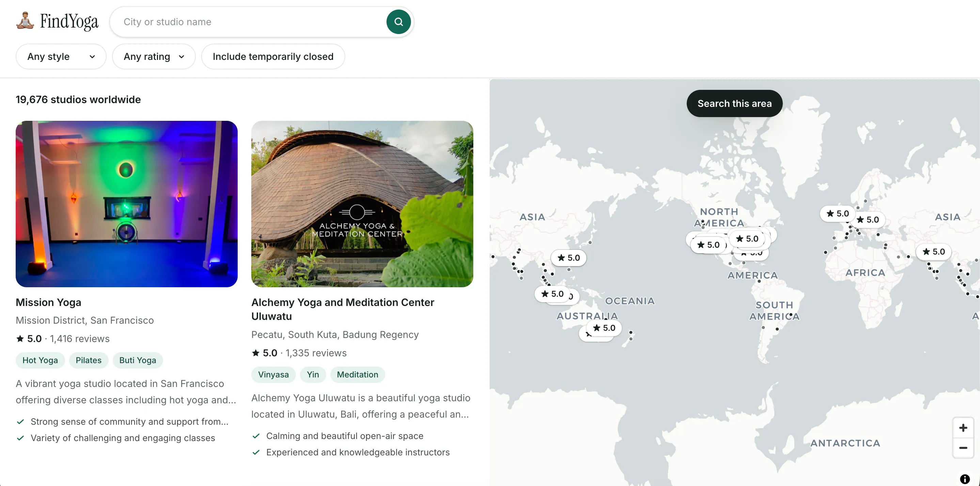Screen dimensions: 980x486
Task: Open the Alchemy Yoga dome photo
Action: click(362, 204)
